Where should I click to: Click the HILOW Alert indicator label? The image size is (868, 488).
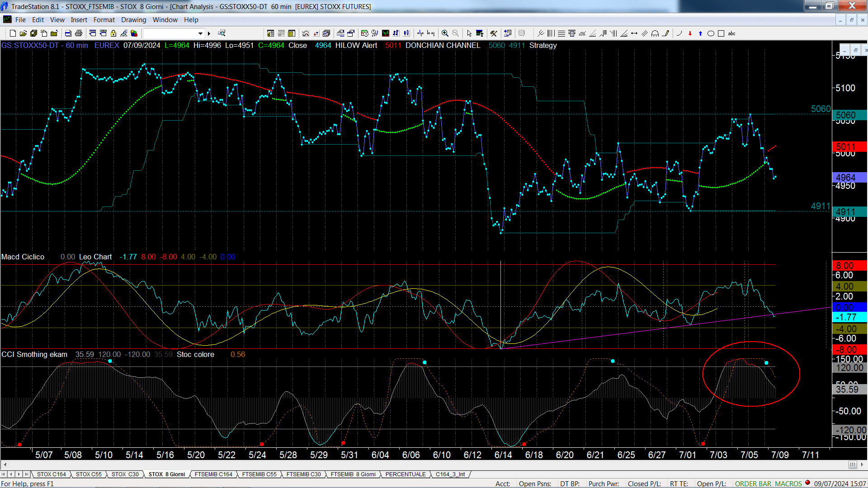click(x=356, y=46)
